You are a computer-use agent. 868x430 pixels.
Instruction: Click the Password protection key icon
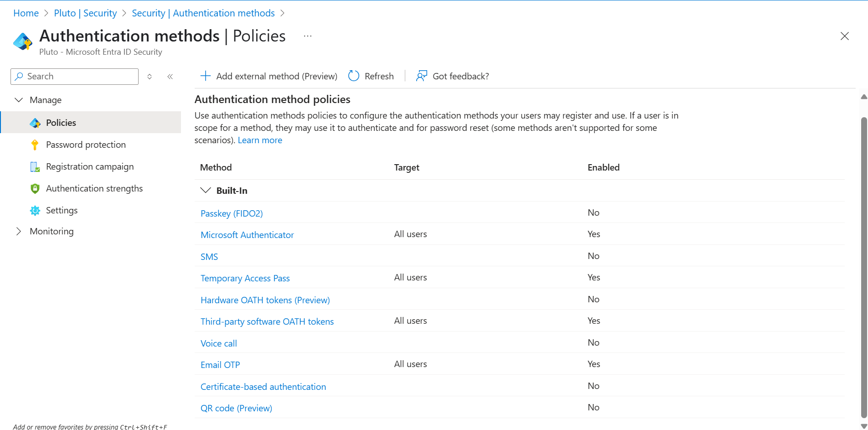[35, 145]
